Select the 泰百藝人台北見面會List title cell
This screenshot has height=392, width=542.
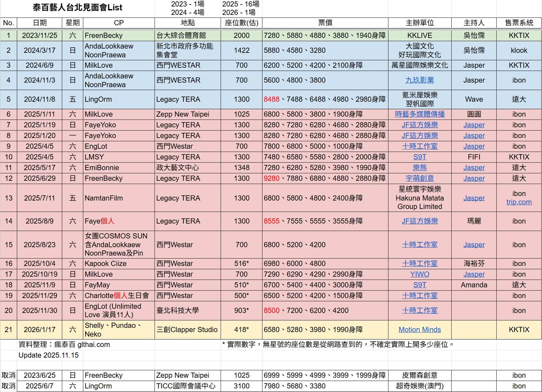(x=77, y=8)
